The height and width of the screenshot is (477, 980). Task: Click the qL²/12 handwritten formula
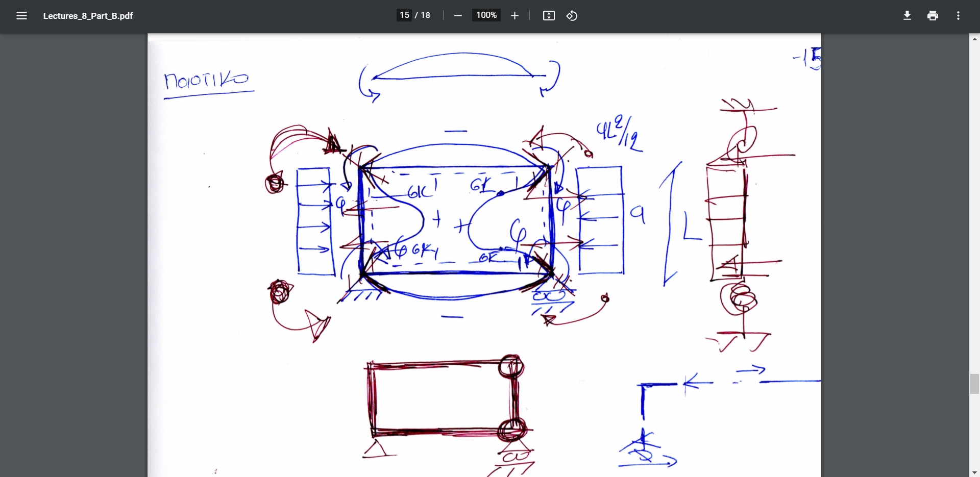pyautogui.click(x=619, y=133)
